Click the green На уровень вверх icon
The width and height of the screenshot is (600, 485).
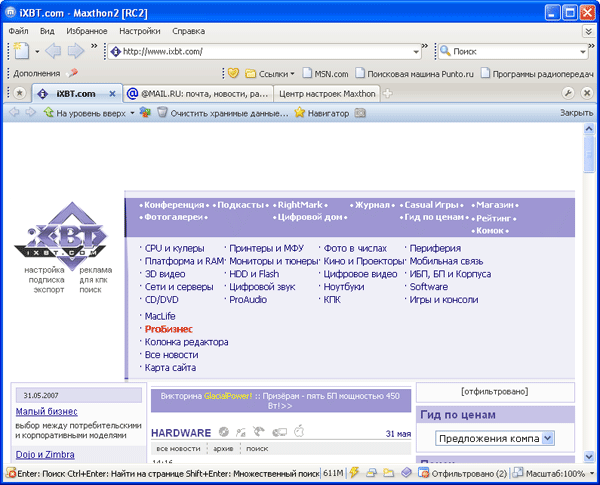pyautogui.click(x=48, y=112)
